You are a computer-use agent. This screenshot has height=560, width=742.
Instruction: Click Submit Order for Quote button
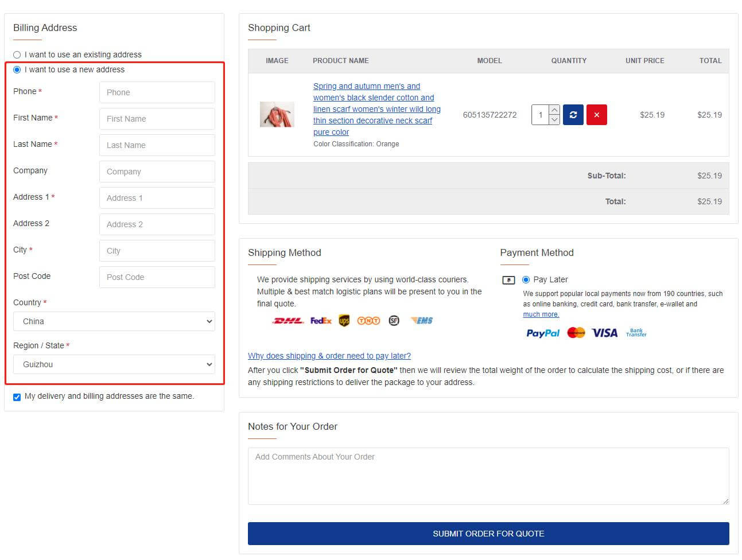click(488, 534)
